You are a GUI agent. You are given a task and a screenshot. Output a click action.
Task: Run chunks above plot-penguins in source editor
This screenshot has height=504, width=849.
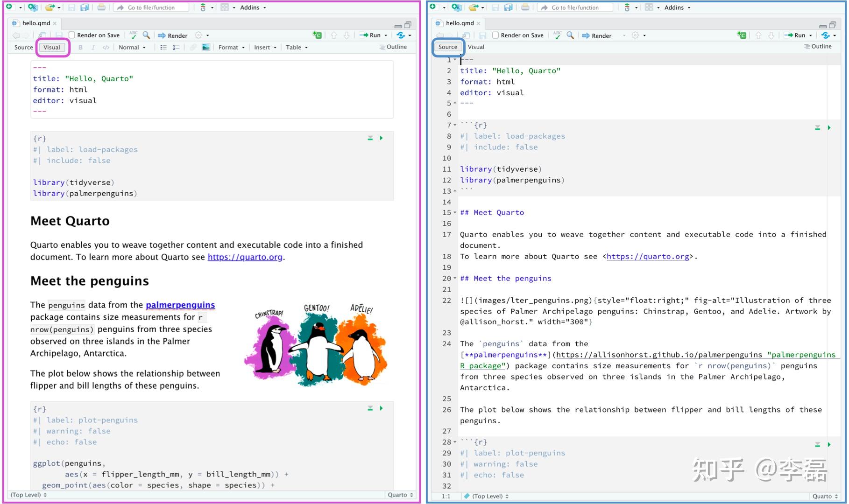pyautogui.click(x=817, y=445)
